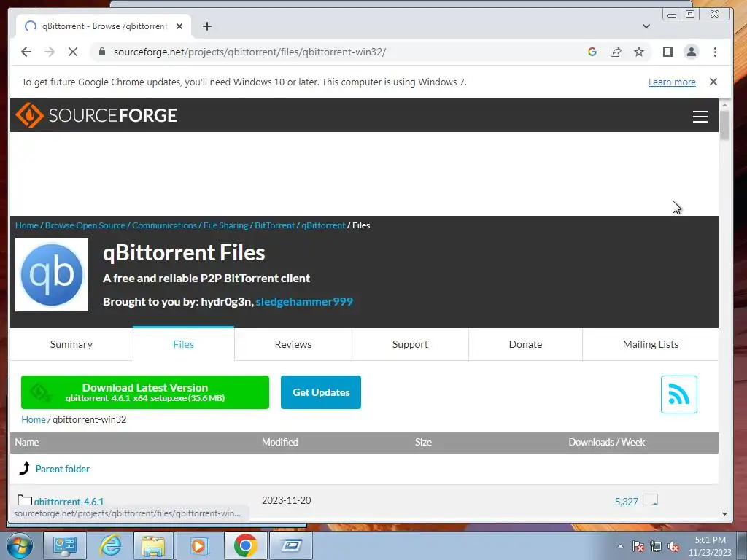Click Download Latest Version button
Image resolution: width=747 pixels, height=560 pixels.
[145, 392]
